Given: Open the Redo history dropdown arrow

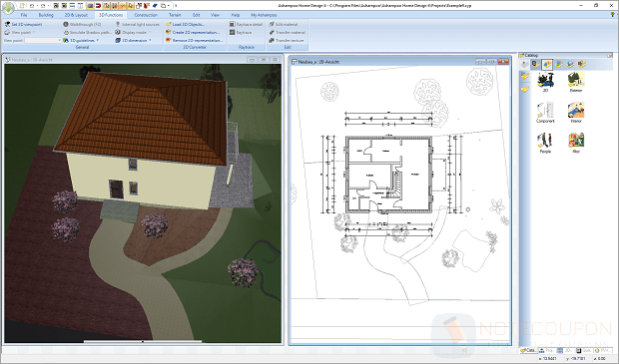Looking at the screenshot, I should pyautogui.click(x=49, y=6).
